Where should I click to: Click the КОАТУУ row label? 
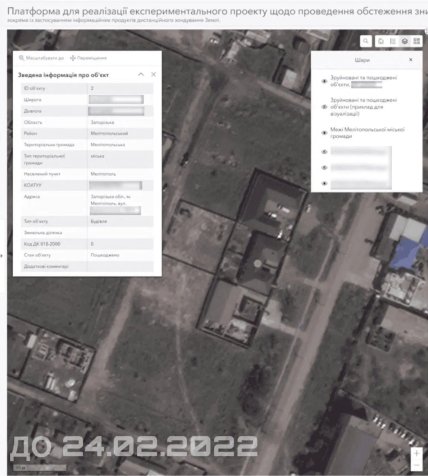(32, 185)
